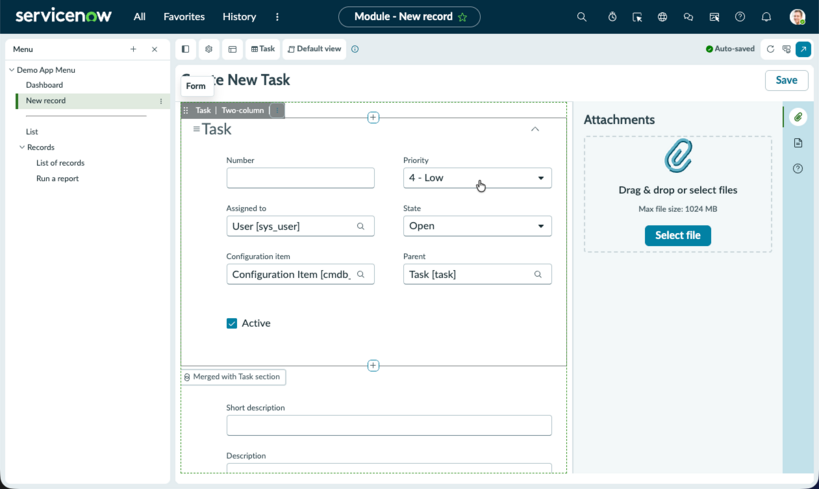Image resolution: width=819 pixels, height=489 pixels.
Task: Open the global search magnifier icon
Action: [x=581, y=17]
